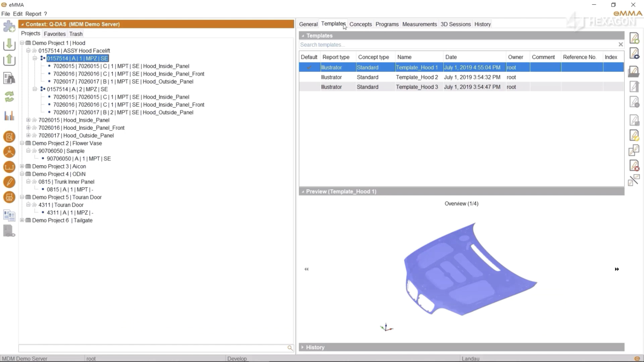
Task: Click the grayed template gear icon
Action: click(x=634, y=101)
